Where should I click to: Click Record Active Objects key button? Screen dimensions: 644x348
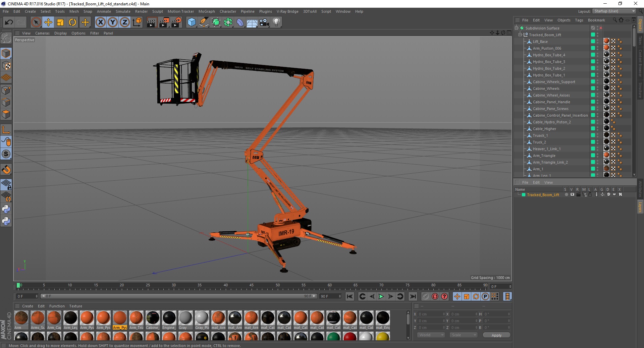(426, 296)
